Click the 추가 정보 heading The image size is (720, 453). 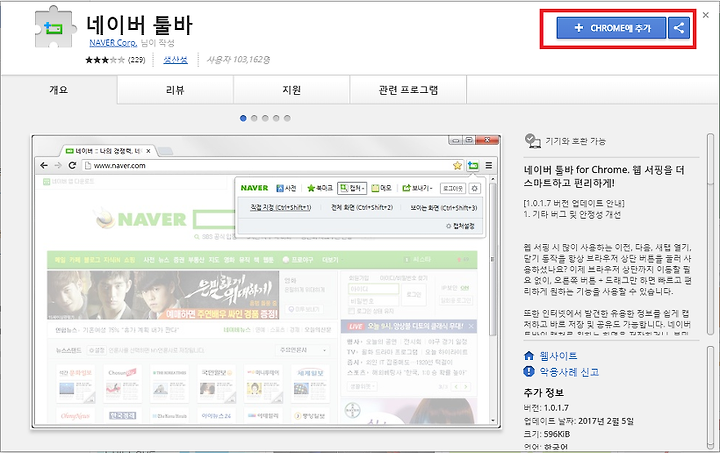(544, 392)
